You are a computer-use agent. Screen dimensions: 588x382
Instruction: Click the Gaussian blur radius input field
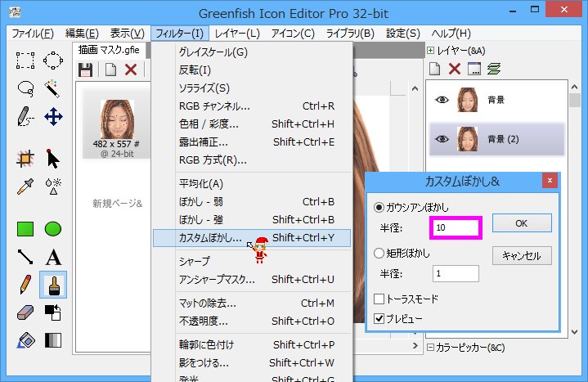(456, 227)
